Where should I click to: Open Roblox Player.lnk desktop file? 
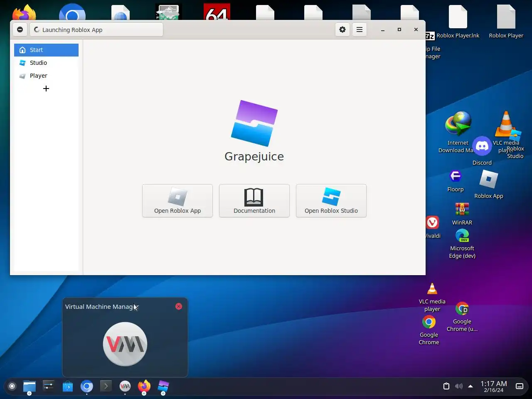458,22
